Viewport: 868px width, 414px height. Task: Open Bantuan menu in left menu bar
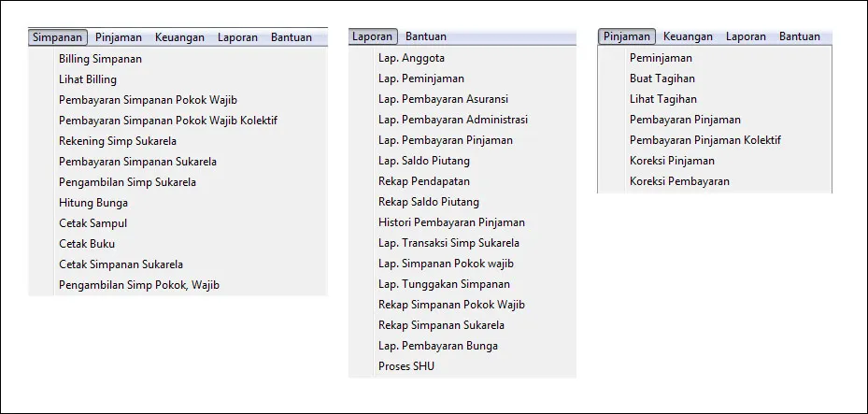[292, 37]
